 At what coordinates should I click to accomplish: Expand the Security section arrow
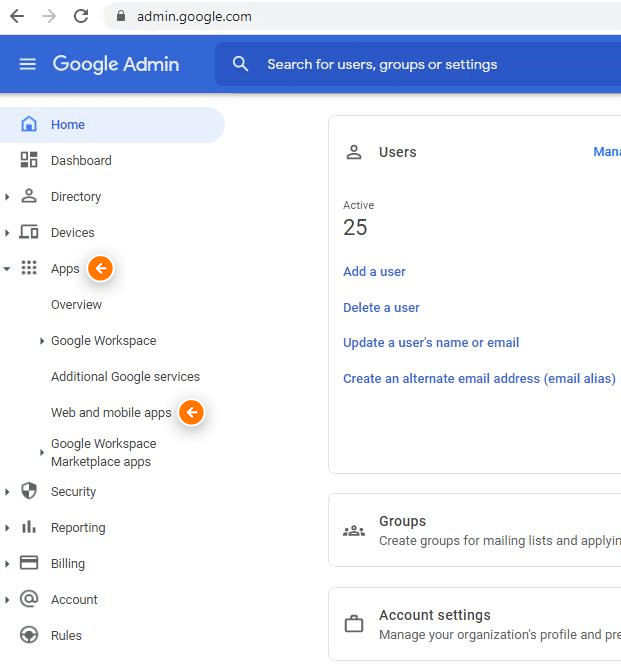[x=7, y=492]
